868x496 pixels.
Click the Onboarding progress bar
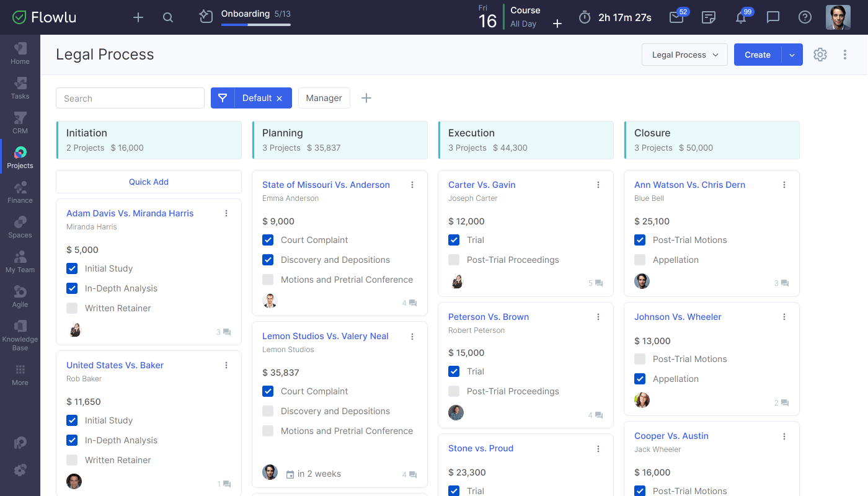(255, 25)
